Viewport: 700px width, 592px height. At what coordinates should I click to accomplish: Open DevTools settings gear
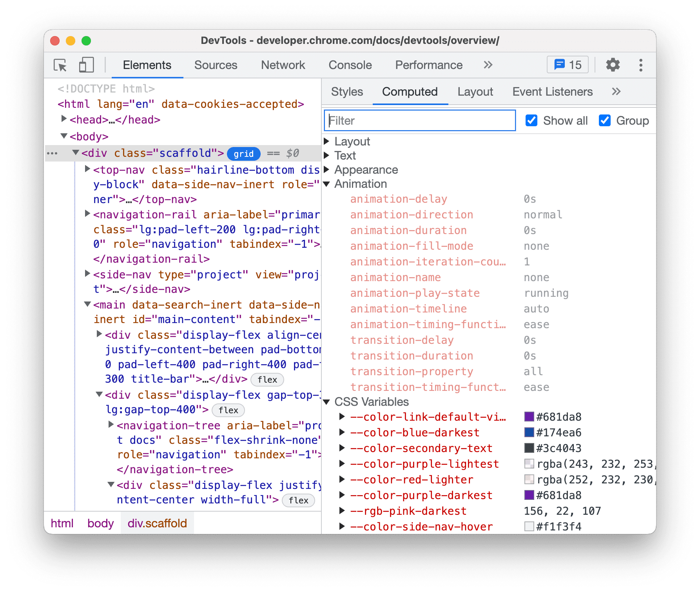click(613, 65)
